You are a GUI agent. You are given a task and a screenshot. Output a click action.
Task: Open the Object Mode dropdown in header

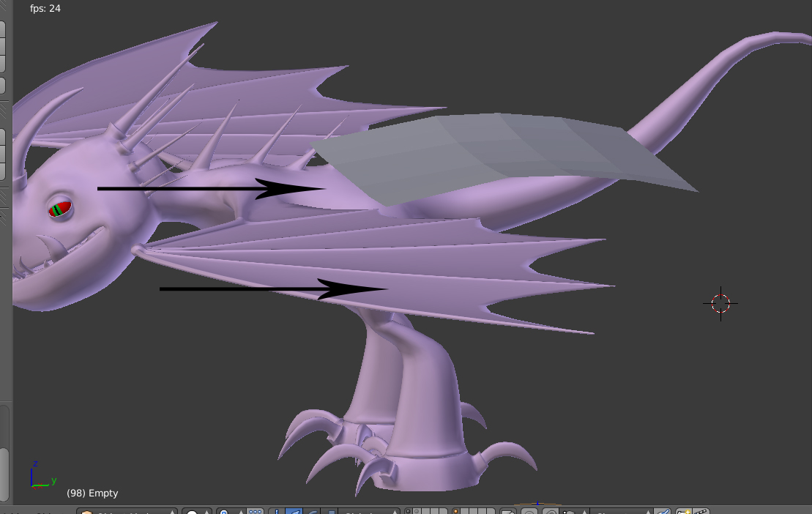tap(127, 511)
